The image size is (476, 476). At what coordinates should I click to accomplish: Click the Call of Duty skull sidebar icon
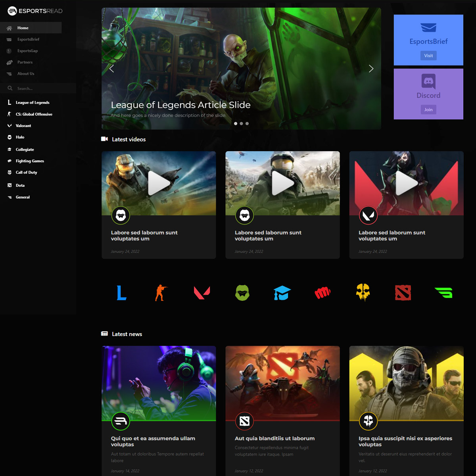click(x=10, y=173)
